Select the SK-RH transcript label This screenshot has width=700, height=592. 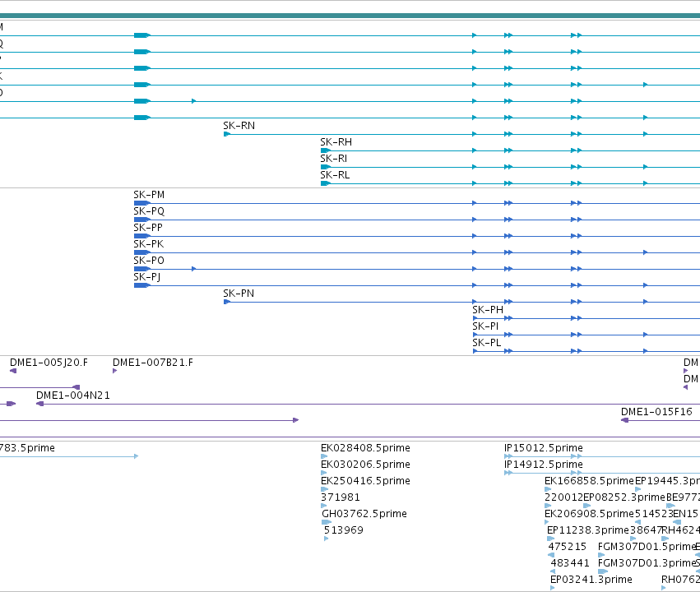click(336, 142)
